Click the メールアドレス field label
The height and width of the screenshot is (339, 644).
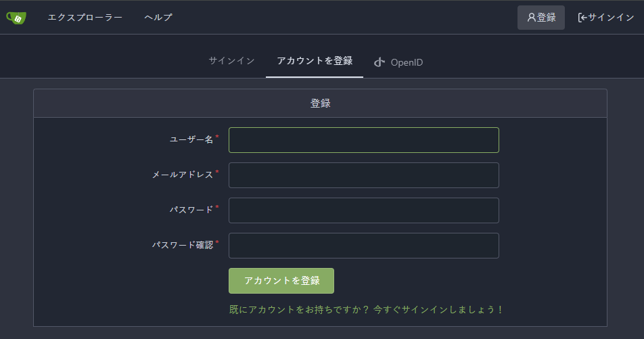tap(183, 175)
